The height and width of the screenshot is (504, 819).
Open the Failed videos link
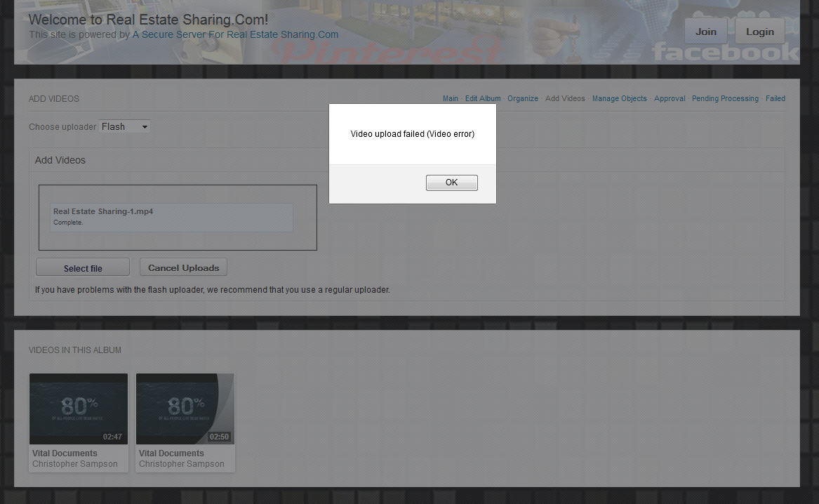[775, 98]
